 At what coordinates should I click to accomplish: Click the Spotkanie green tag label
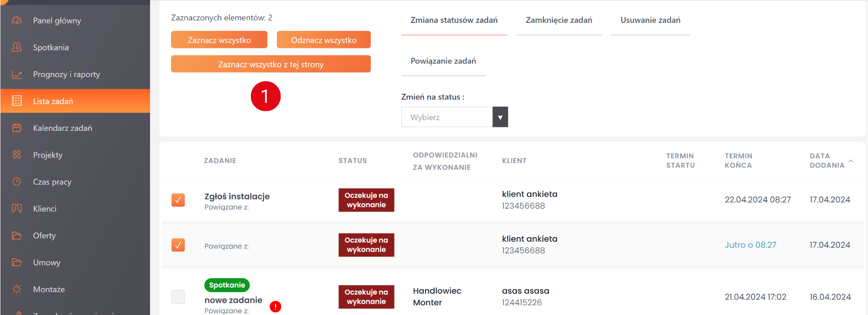coord(227,285)
